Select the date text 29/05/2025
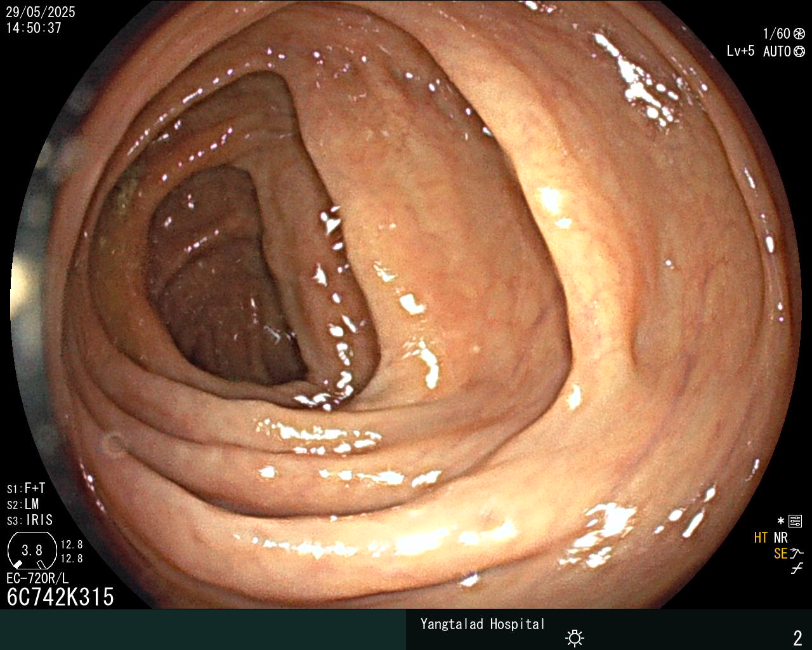812x650 pixels. coord(41,12)
